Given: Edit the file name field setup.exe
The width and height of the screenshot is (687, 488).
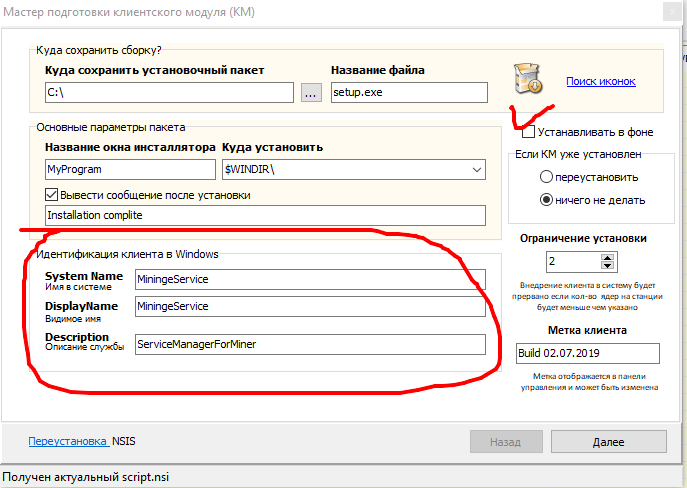Looking at the screenshot, I should (409, 92).
